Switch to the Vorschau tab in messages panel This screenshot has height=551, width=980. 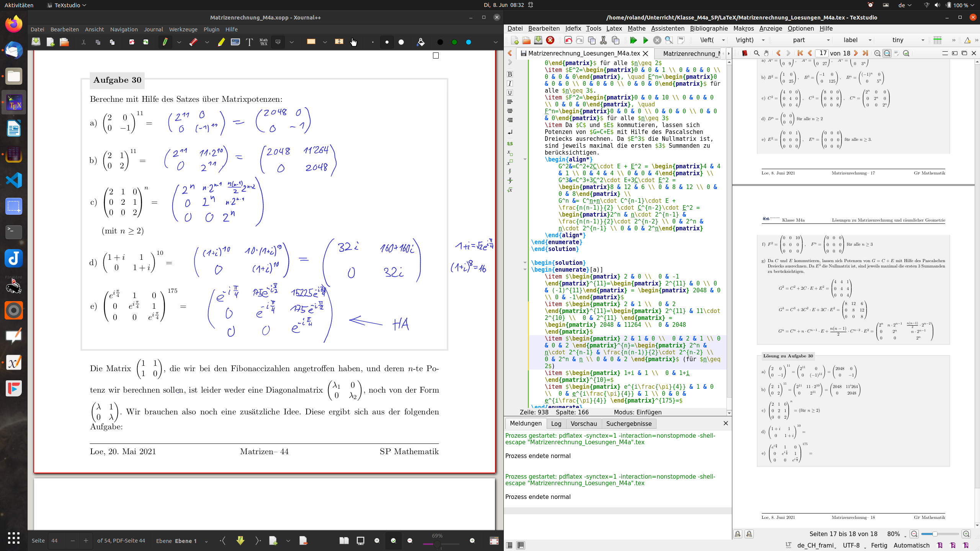tap(583, 424)
